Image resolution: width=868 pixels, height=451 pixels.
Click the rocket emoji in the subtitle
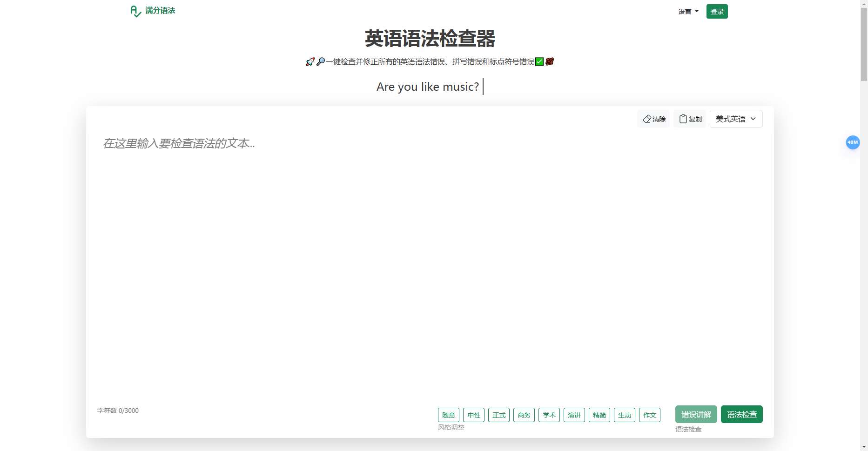pos(310,61)
